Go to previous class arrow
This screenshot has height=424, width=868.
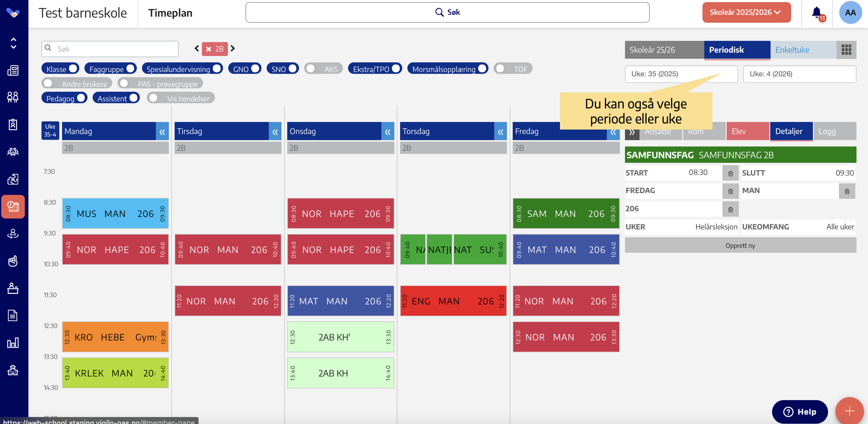(197, 49)
